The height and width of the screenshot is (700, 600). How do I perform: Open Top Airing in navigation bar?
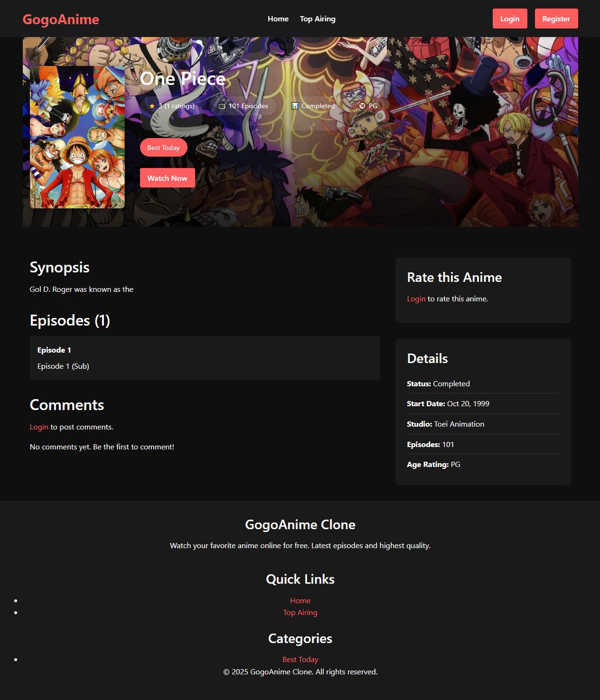pos(318,19)
